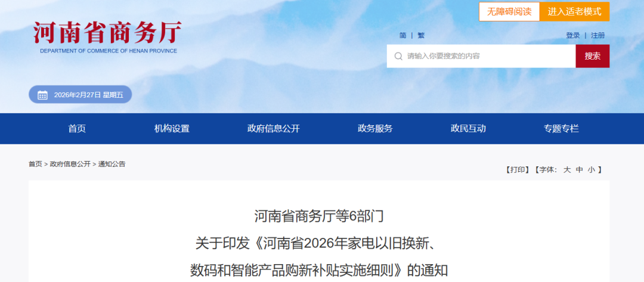Go to 首页 in navigation bar
644x282 pixels.
click(77, 129)
